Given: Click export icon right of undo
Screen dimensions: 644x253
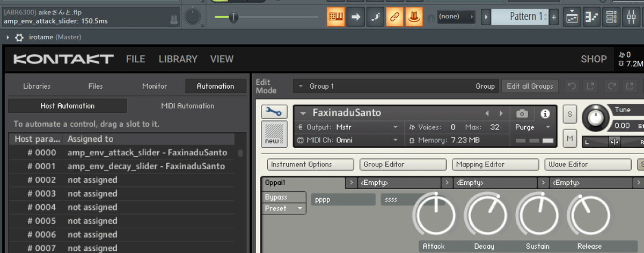Looking at the screenshot, I should [x=590, y=86].
